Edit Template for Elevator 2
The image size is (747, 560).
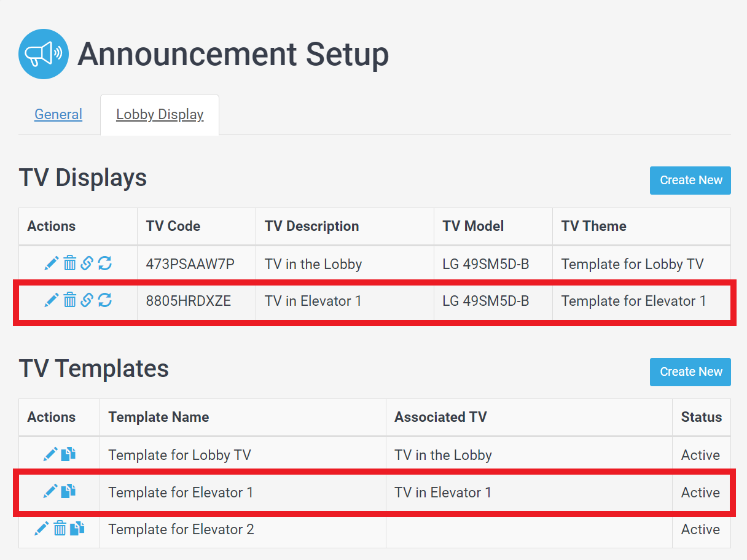(42, 528)
